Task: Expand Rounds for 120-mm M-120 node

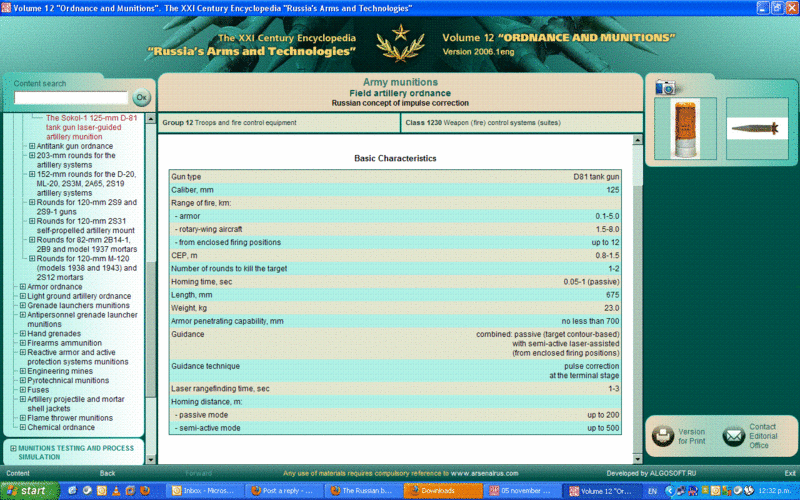Action: pos(32,259)
